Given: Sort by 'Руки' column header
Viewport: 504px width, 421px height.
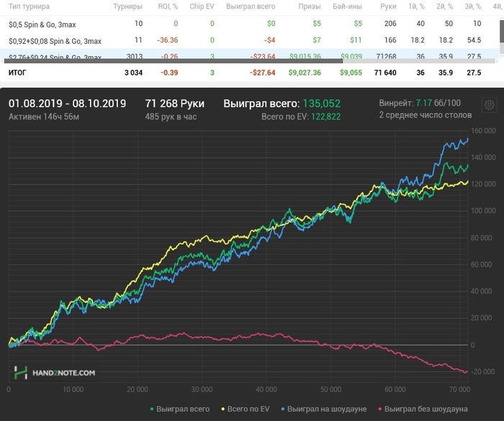Looking at the screenshot, I should [x=388, y=6].
